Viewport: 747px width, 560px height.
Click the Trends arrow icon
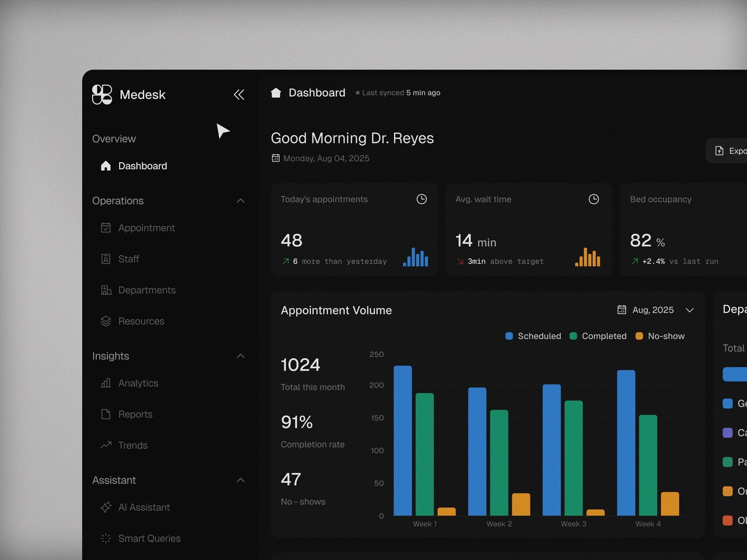106,445
